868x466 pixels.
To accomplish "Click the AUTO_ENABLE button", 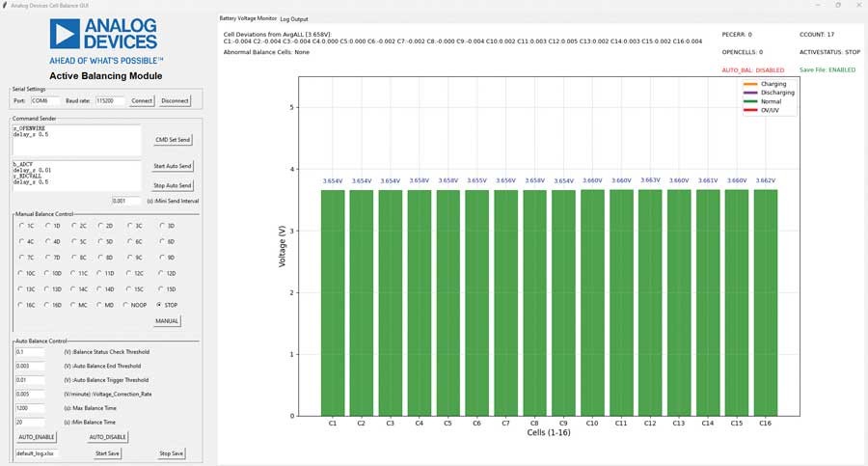I will pyautogui.click(x=37, y=437).
